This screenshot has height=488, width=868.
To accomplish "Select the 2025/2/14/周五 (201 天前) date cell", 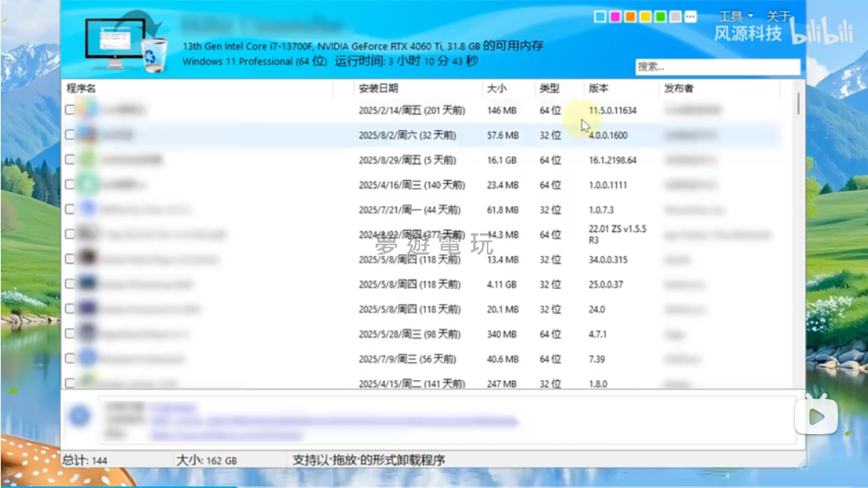I will coord(411,110).
